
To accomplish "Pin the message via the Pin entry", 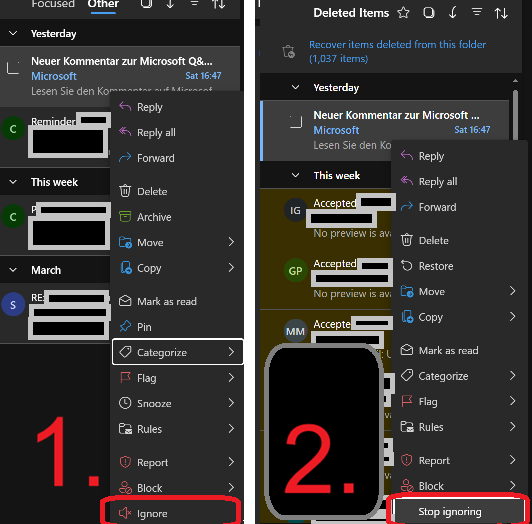I will (x=177, y=327).
